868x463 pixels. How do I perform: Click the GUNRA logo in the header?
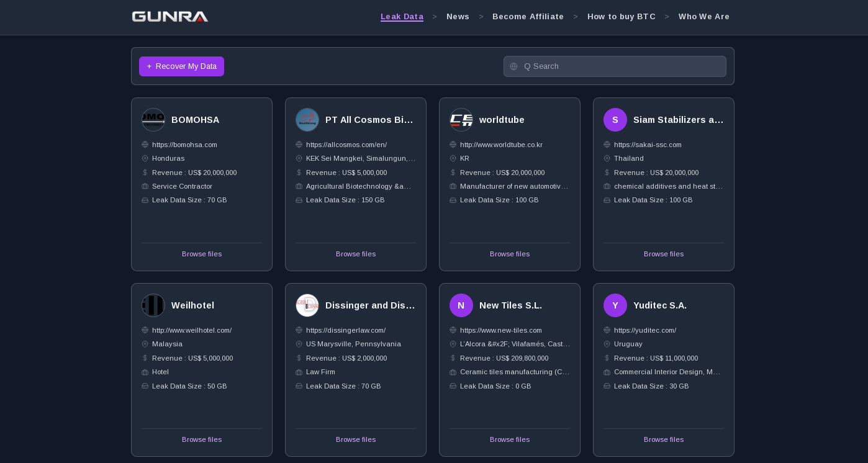[170, 17]
